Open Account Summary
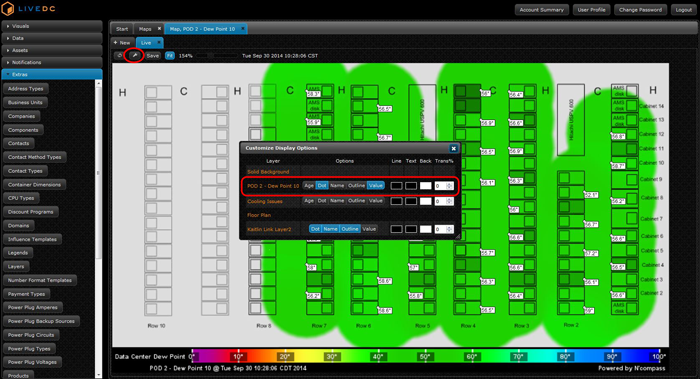 [542, 10]
